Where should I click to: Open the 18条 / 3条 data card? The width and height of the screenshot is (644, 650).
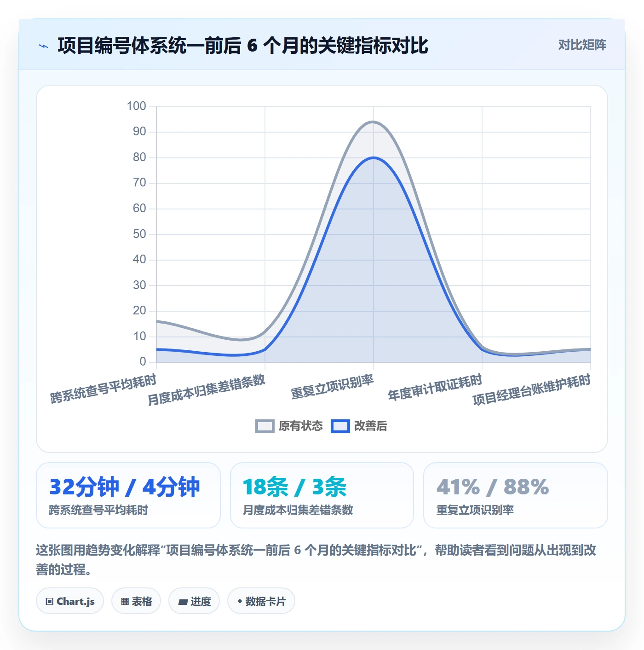[x=322, y=495]
